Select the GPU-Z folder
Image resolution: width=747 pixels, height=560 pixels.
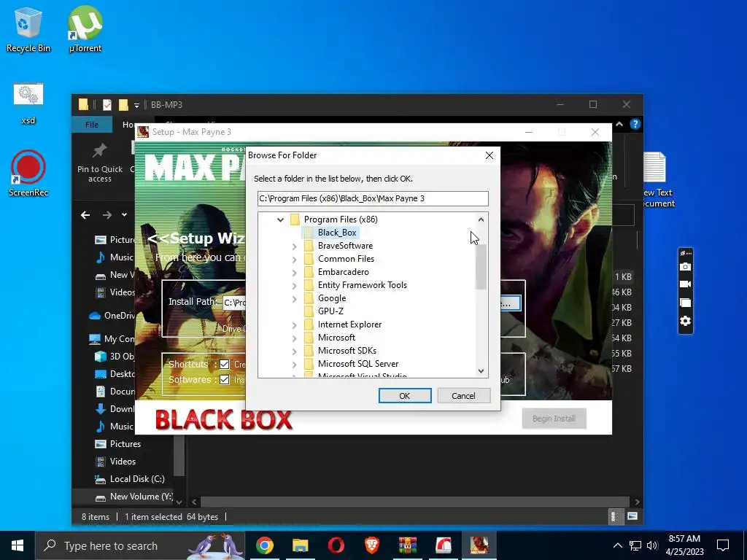[x=330, y=311]
